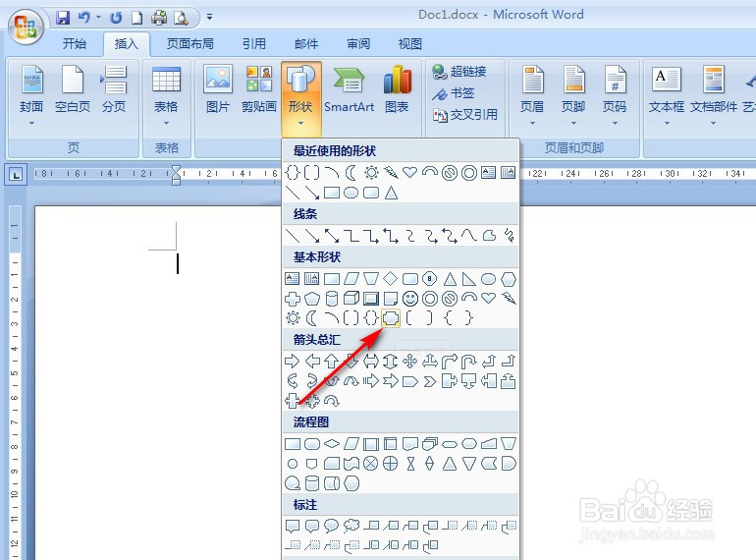The width and height of the screenshot is (756, 560).
Task: Open the 邮件 tab
Action: tap(306, 44)
